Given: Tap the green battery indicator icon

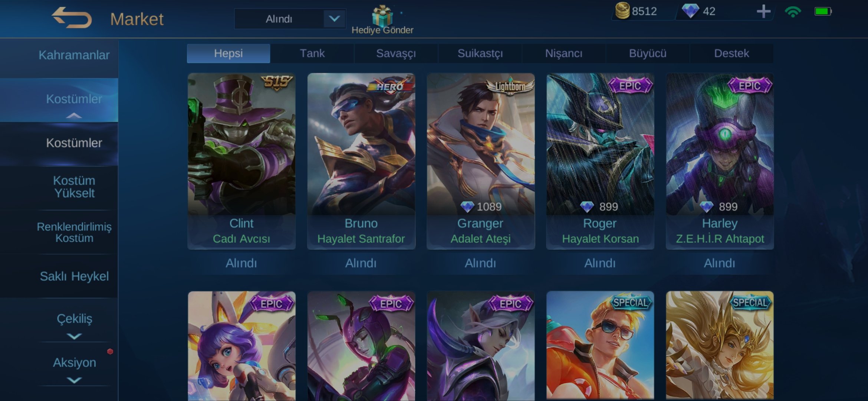Looking at the screenshot, I should point(823,12).
